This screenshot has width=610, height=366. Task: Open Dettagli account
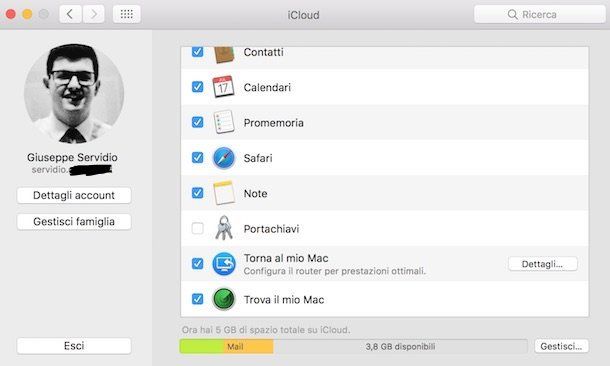(74, 195)
